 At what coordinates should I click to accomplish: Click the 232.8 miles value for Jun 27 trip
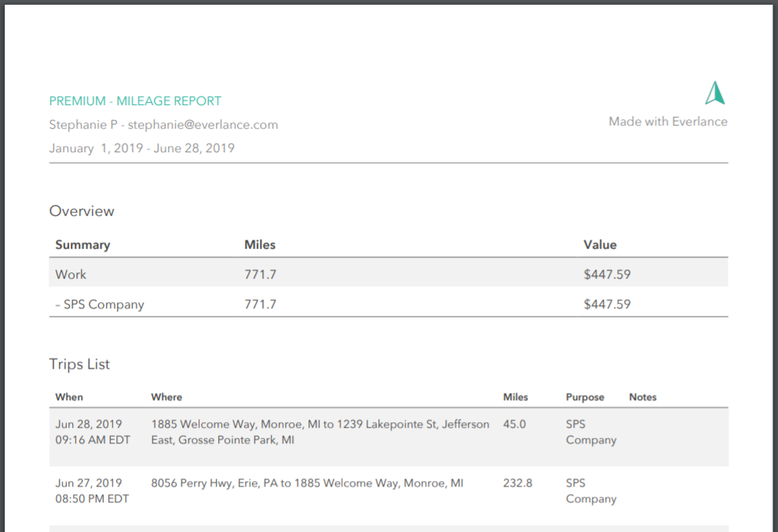pos(517,483)
